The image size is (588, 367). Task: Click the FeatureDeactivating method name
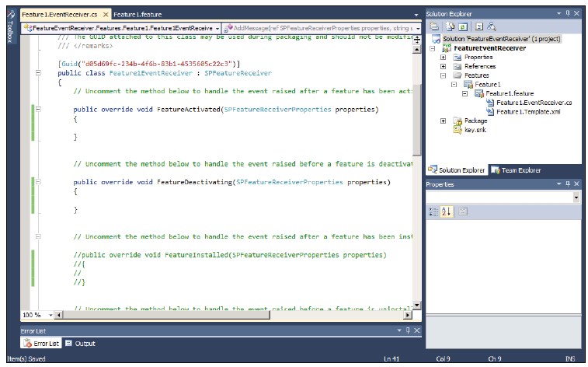pos(194,183)
